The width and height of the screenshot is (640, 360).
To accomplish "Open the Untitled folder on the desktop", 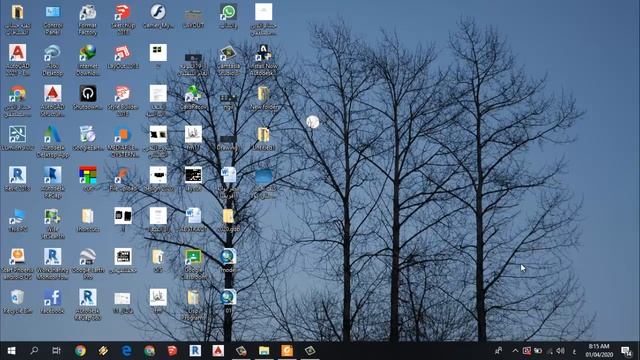I will tap(263, 139).
